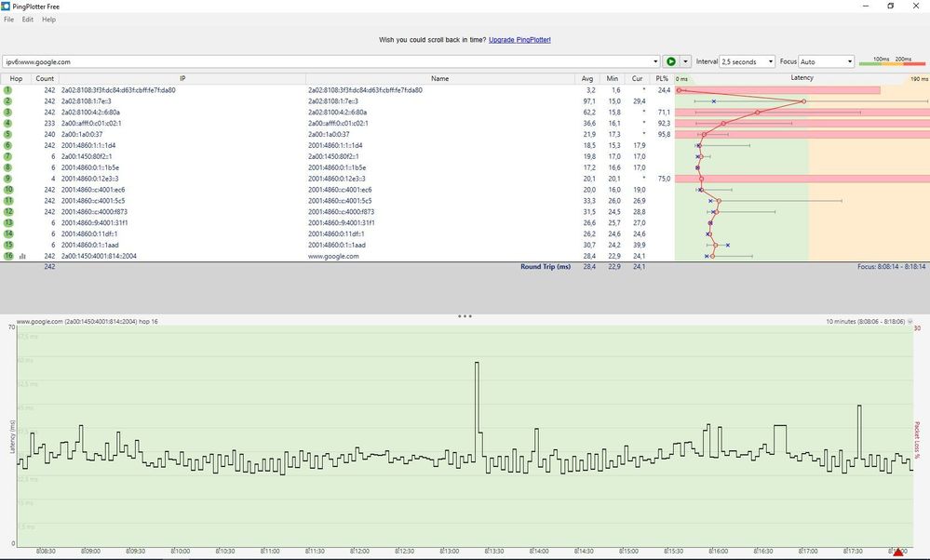Screen dimensions: 930x560
Task: Follow the Upgrade PingPlotter link
Action: pyautogui.click(x=519, y=39)
